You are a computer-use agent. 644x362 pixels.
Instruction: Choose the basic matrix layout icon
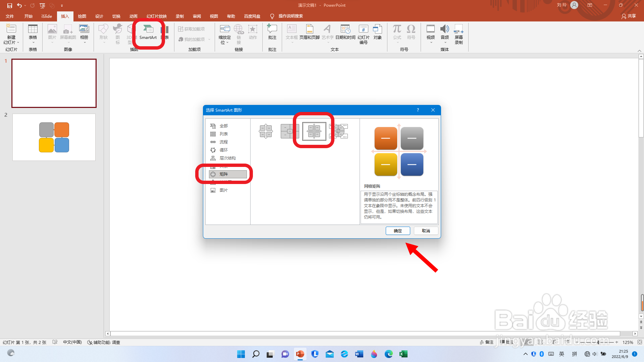[266, 131]
